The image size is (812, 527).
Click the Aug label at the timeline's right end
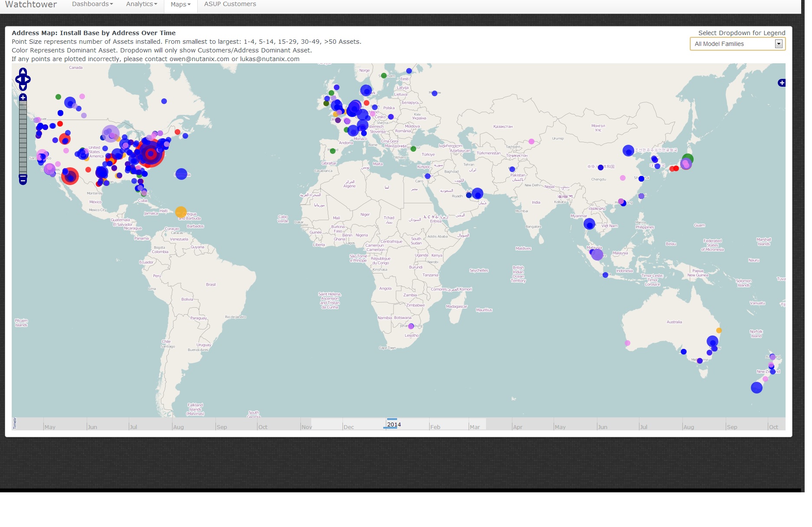click(x=688, y=427)
